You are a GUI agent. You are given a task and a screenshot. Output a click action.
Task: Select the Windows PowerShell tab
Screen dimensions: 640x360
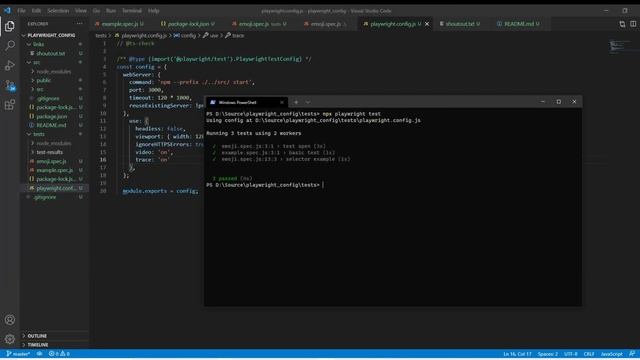click(247, 102)
